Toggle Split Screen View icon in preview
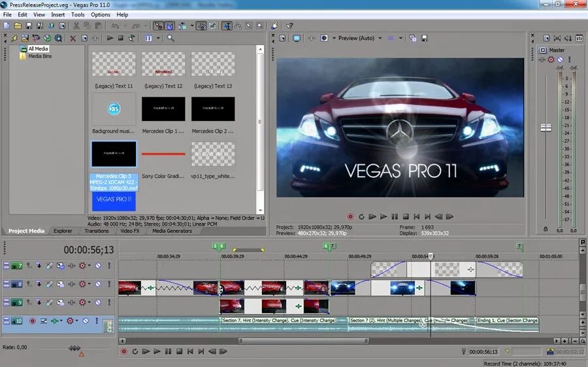588x367 pixels. pyautogui.click(x=324, y=39)
